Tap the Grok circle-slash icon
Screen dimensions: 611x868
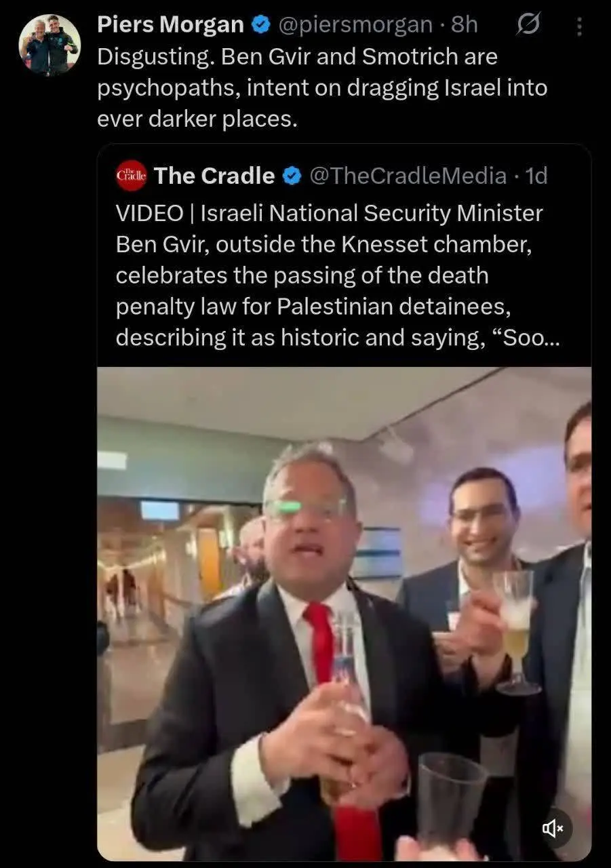(527, 25)
